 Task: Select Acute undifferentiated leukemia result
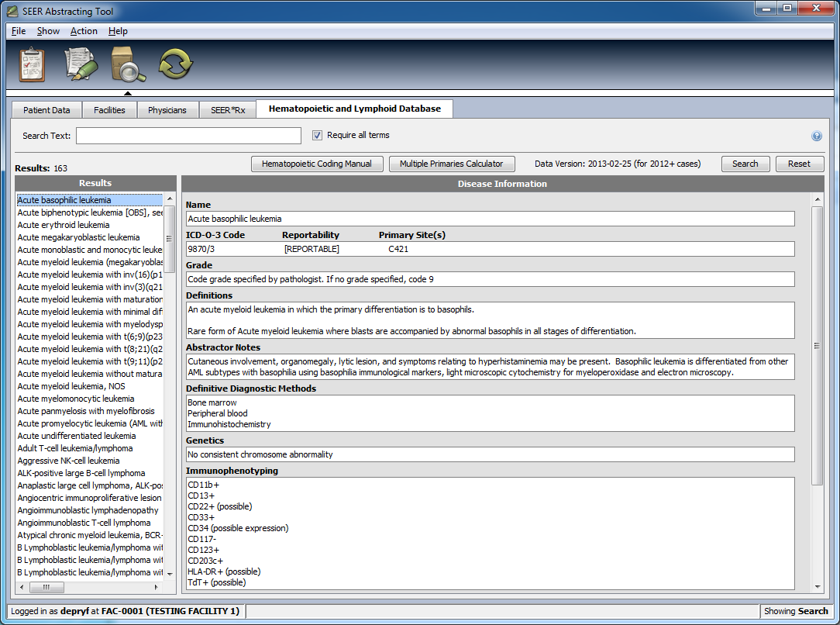click(x=89, y=436)
